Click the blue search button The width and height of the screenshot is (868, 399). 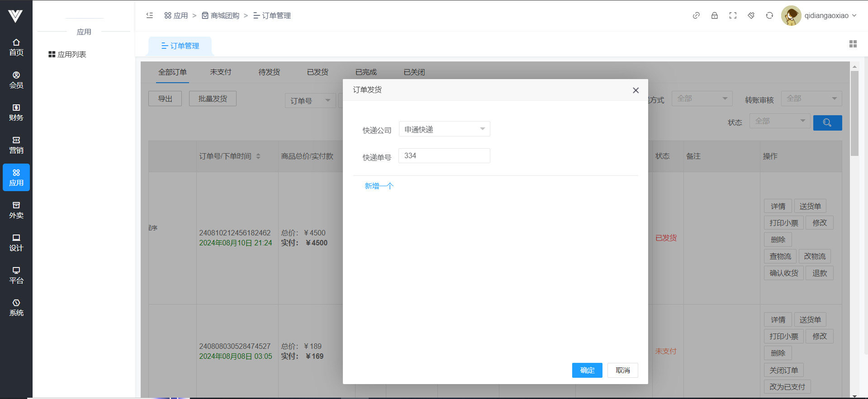(x=827, y=122)
